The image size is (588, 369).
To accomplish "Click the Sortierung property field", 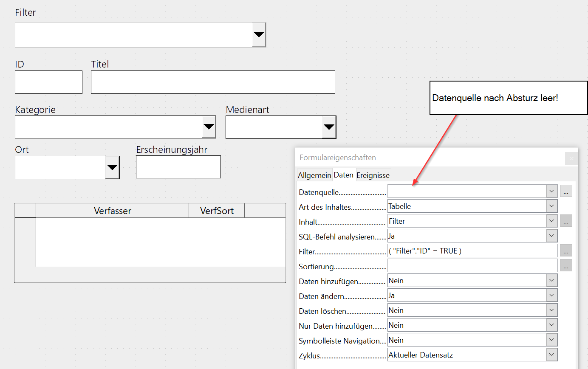I will (x=472, y=265).
